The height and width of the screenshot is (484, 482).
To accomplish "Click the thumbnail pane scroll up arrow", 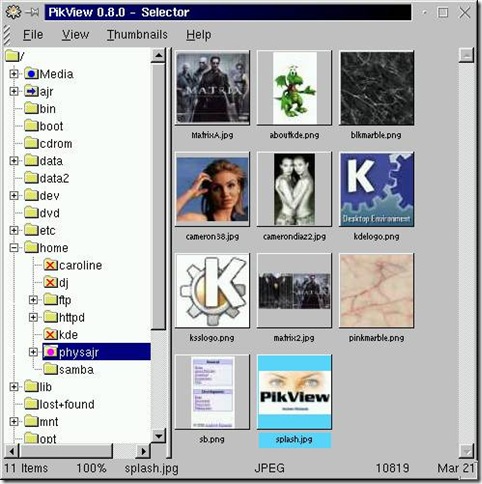I will coord(466,55).
